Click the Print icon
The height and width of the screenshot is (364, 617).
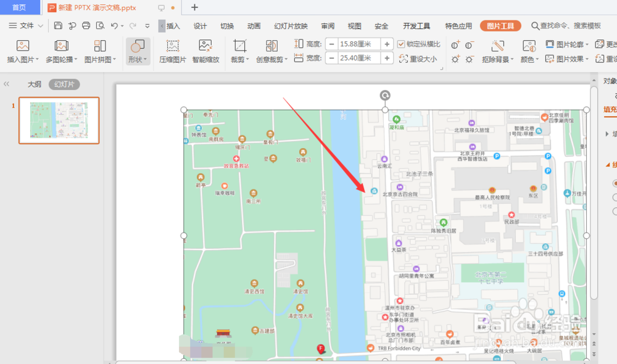(x=86, y=25)
